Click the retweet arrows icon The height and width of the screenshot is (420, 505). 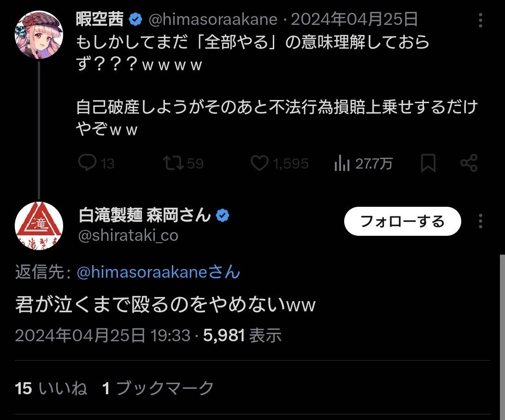click(174, 163)
